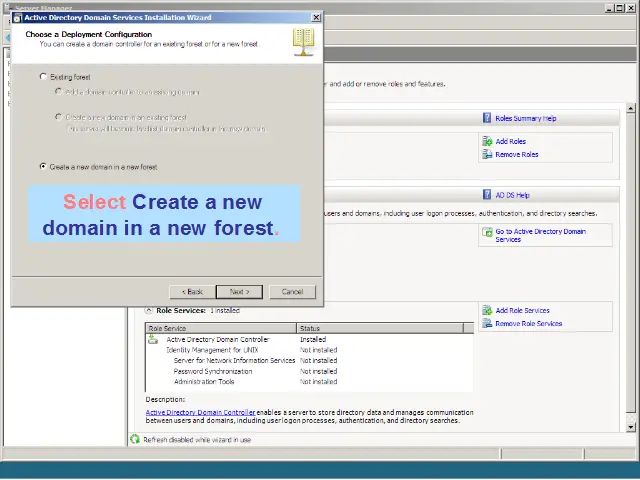This screenshot has width=640, height=480.
Task: Minimize the Server Manager window
Action: 610,8
